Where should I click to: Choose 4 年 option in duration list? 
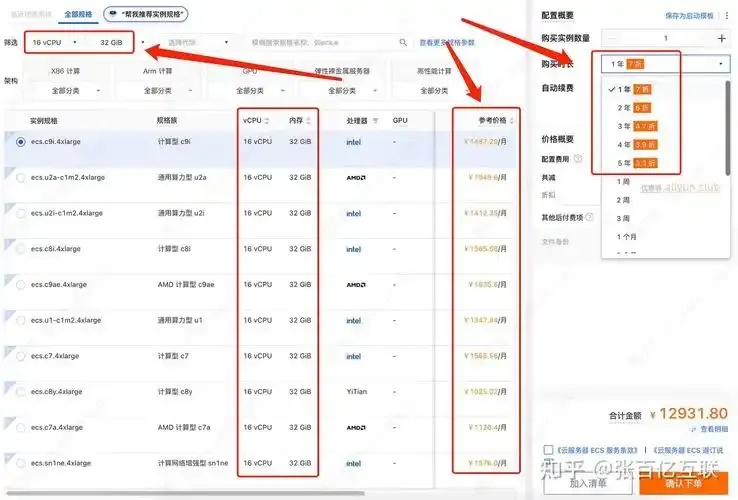(665, 145)
